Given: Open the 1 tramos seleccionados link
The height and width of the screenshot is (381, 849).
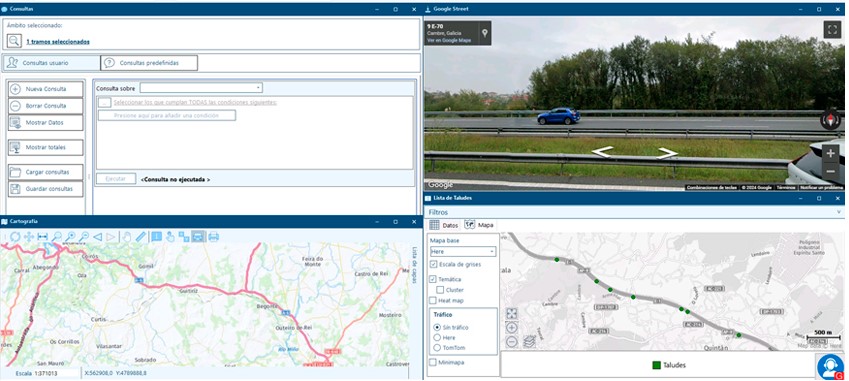Looking at the screenshot, I should click(58, 42).
